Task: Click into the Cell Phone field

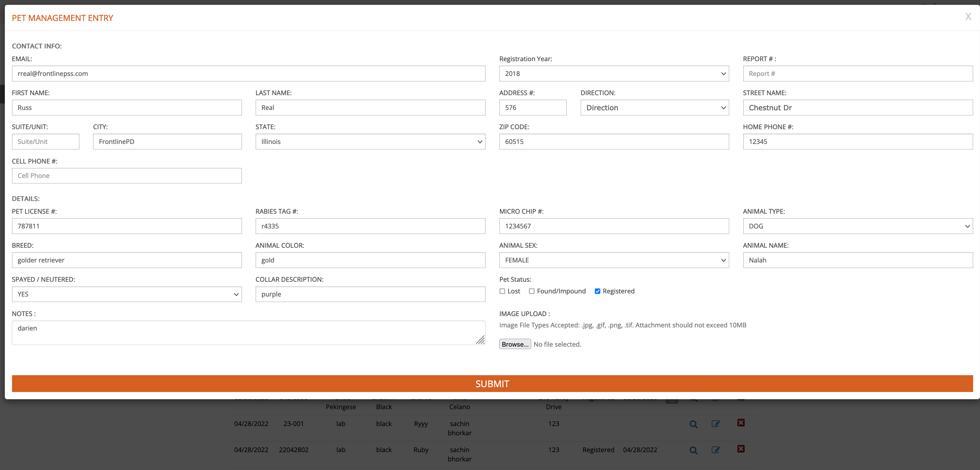Action: click(x=127, y=176)
